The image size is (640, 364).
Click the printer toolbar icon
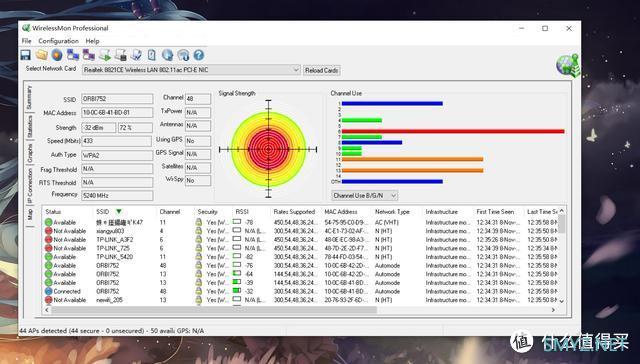120,55
